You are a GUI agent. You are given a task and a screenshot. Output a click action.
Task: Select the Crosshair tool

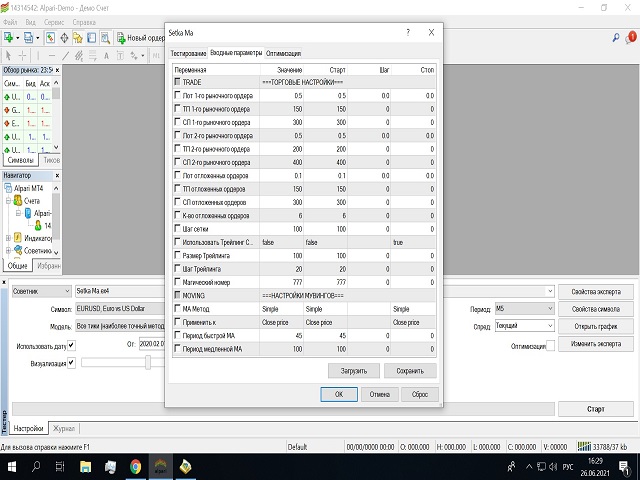click(22, 56)
